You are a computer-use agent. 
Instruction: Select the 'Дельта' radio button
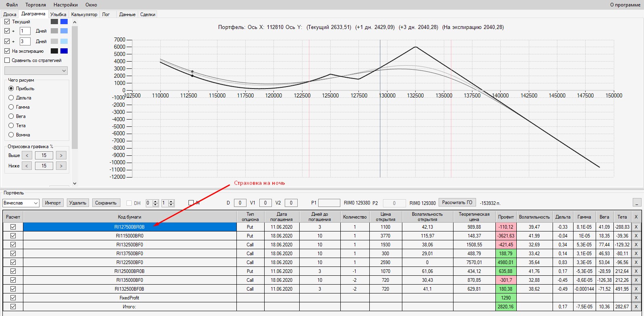[11, 98]
